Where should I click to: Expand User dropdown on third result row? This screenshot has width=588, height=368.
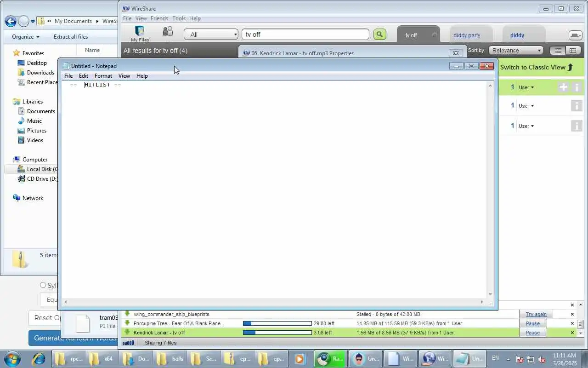pos(526,126)
